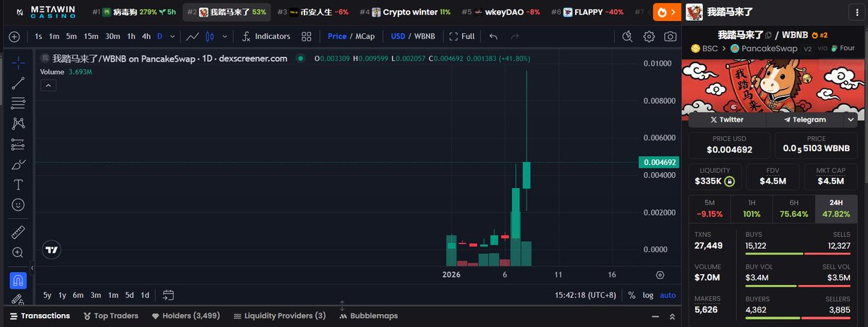Take a chart snapshot with camera icon
This screenshot has height=327, width=868.
(x=671, y=36)
